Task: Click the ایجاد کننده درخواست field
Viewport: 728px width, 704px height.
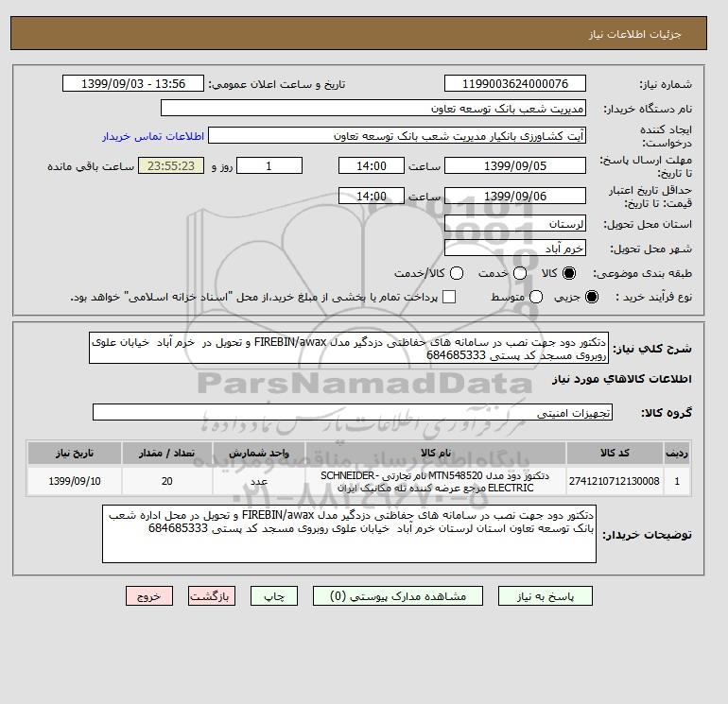Action: pyautogui.click(x=397, y=136)
